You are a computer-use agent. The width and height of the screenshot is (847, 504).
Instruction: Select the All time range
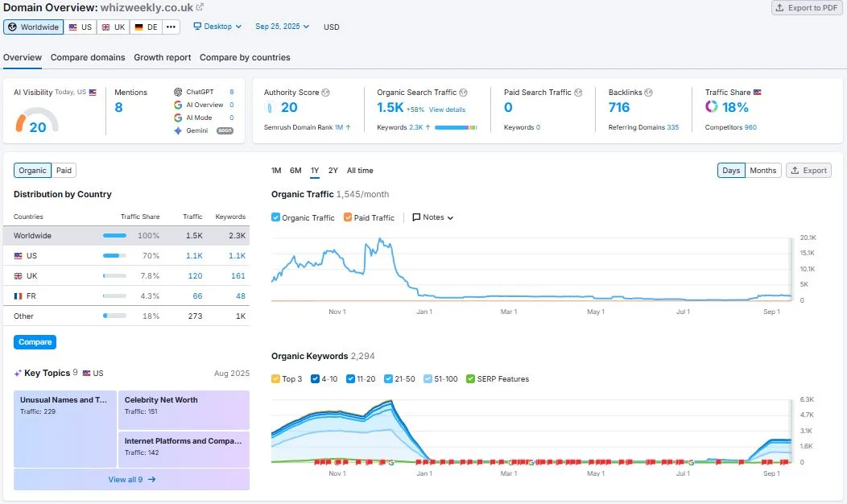pos(360,171)
